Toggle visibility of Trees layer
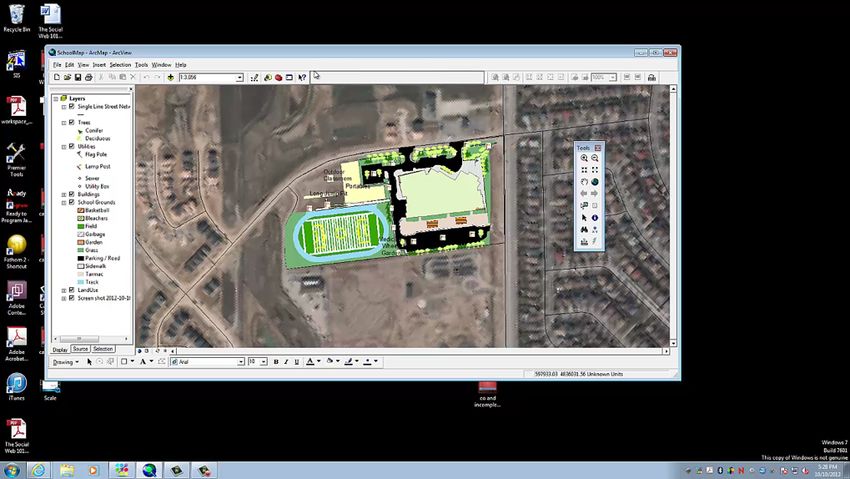 point(72,122)
